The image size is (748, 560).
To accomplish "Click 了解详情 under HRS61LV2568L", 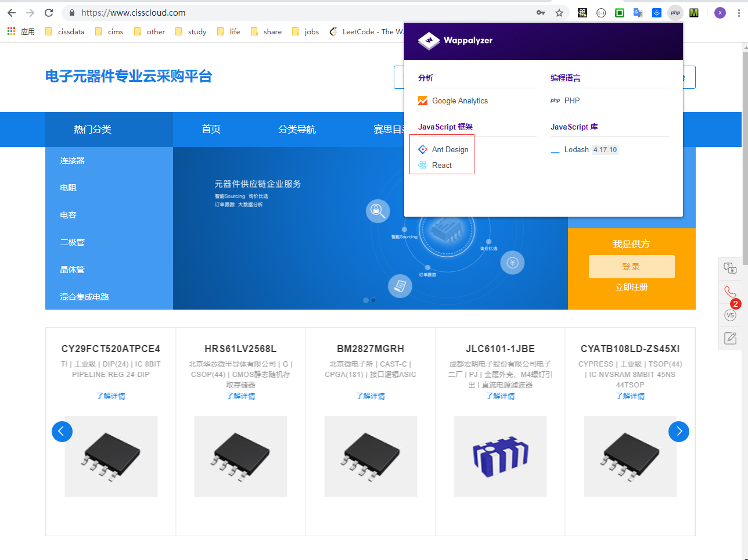I will point(241,396).
